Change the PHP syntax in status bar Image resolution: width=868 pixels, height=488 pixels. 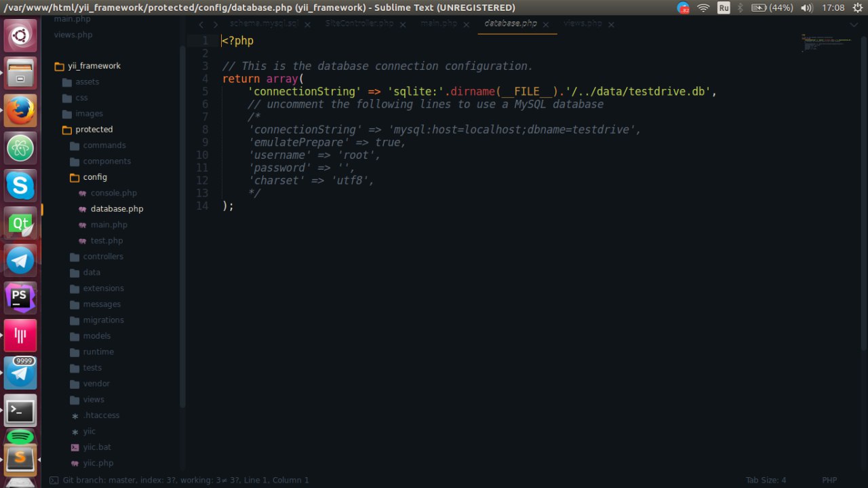coord(829,480)
